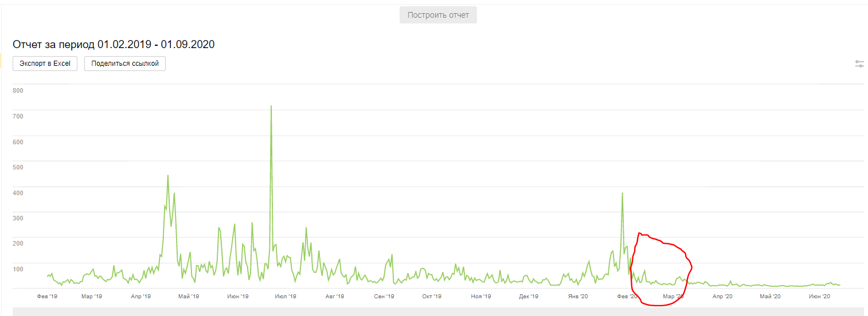Click the 'Мар '20' axis label

point(673,297)
